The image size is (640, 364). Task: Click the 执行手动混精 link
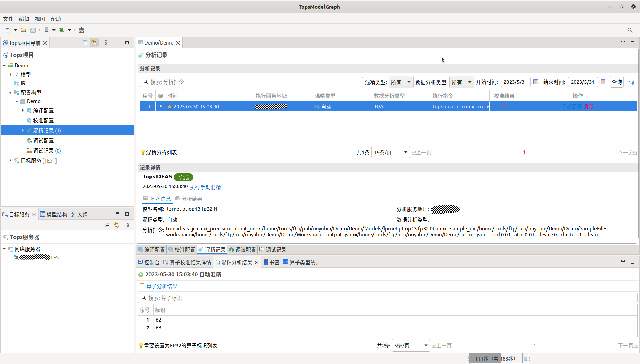coord(205,187)
